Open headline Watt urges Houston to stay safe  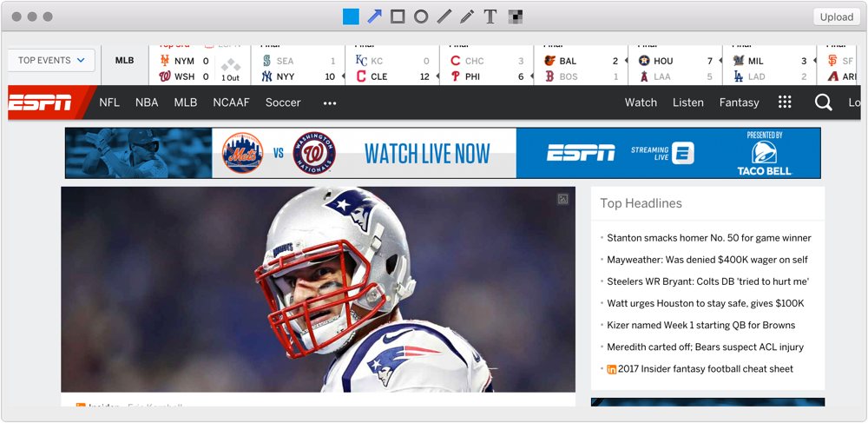coord(706,303)
